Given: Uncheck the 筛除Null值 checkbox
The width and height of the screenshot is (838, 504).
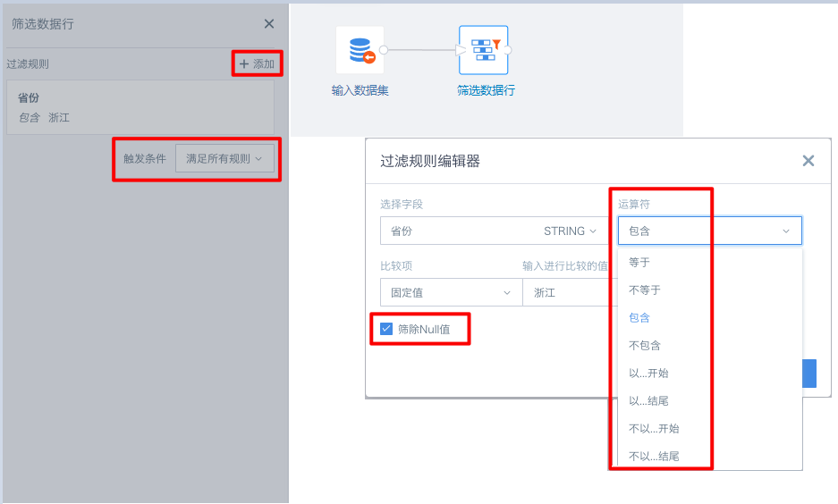Looking at the screenshot, I should pos(386,329).
